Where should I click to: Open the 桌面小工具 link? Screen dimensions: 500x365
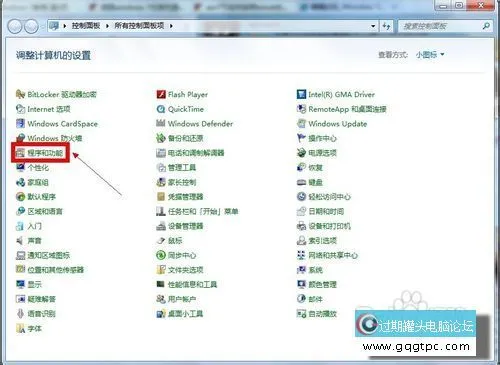[x=186, y=314]
